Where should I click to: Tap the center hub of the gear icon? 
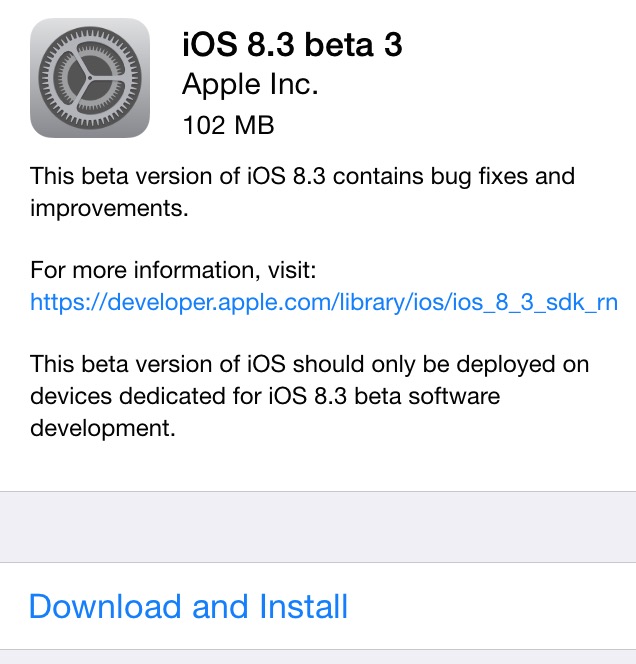coord(90,79)
